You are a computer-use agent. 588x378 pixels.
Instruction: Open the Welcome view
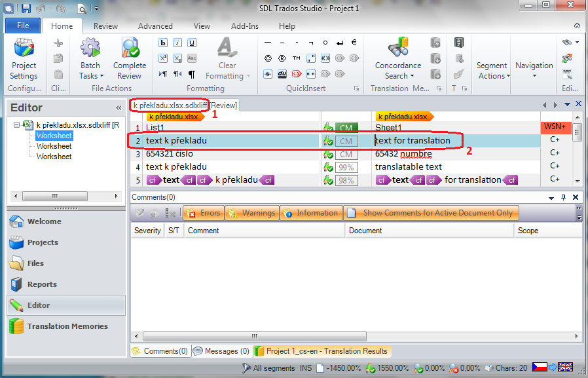(x=66, y=221)
